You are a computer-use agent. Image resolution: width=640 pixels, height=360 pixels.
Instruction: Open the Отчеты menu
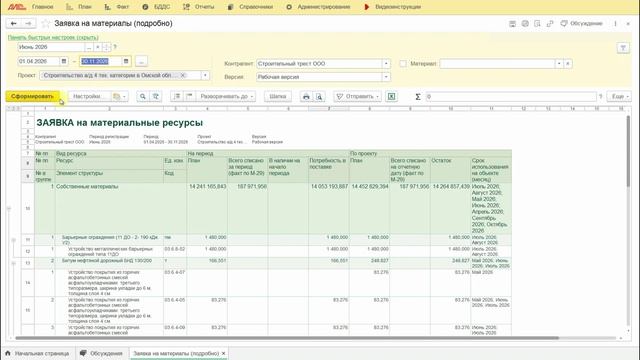pos(198,7)
